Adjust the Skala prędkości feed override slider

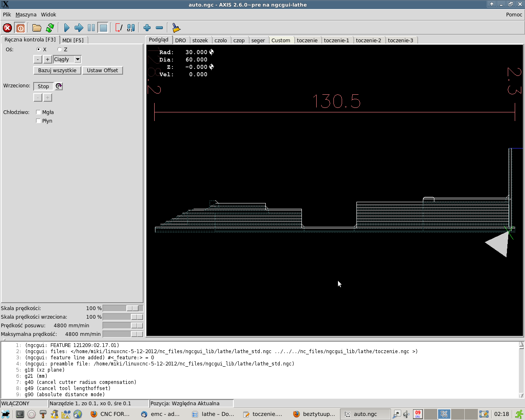[x=123, y=308]
